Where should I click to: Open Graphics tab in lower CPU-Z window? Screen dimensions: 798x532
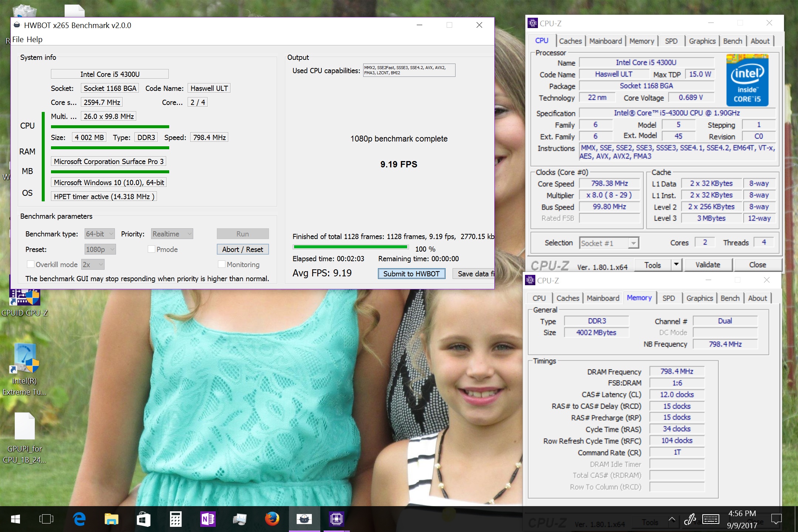click(699, 298)
